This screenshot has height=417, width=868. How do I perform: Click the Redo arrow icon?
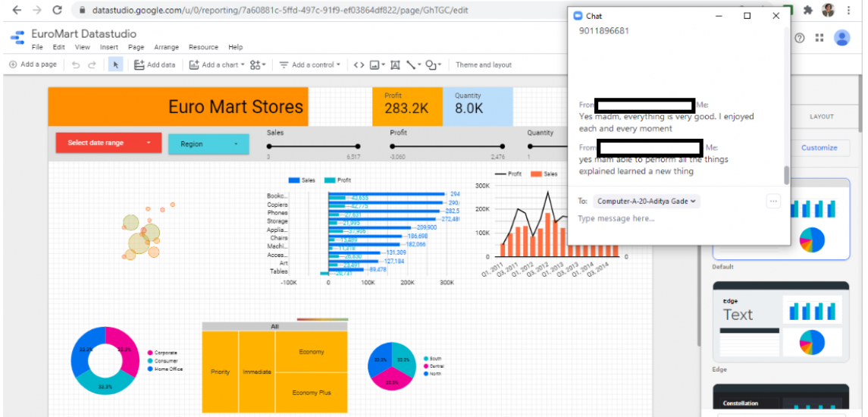pos(92,64)
